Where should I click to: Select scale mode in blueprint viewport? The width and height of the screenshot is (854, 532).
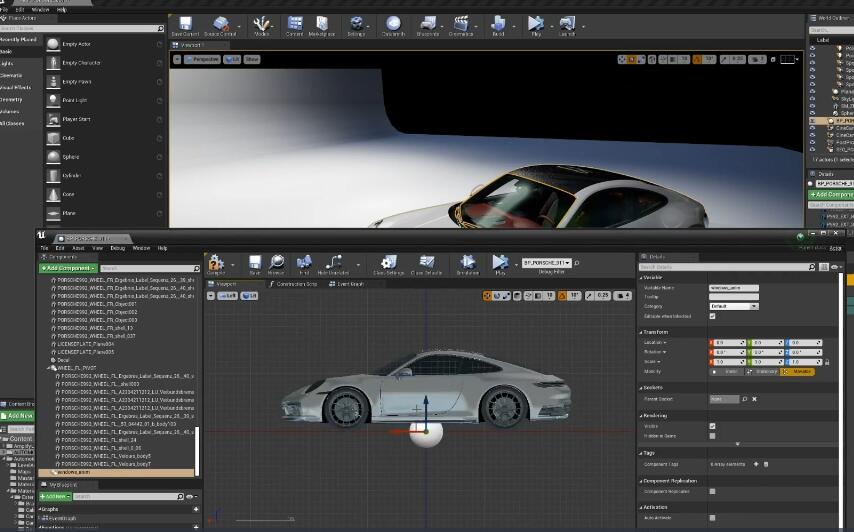click(506, 296)
